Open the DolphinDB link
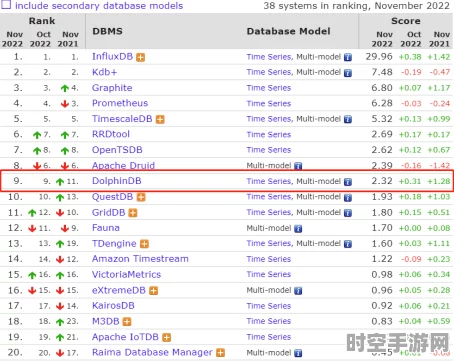 (117, 181)
